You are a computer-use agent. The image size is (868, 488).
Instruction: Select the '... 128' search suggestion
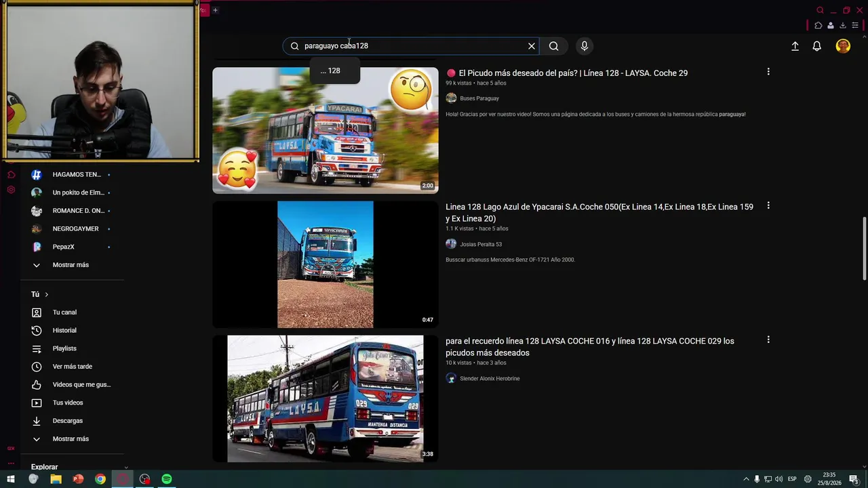335,70
